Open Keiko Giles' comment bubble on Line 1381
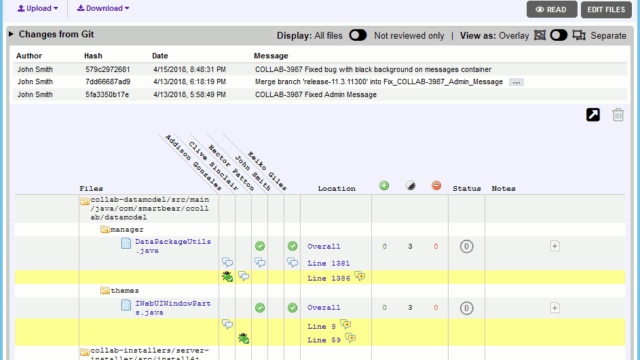Viewport: 640px width, 360px height. [x=292, y=262]
